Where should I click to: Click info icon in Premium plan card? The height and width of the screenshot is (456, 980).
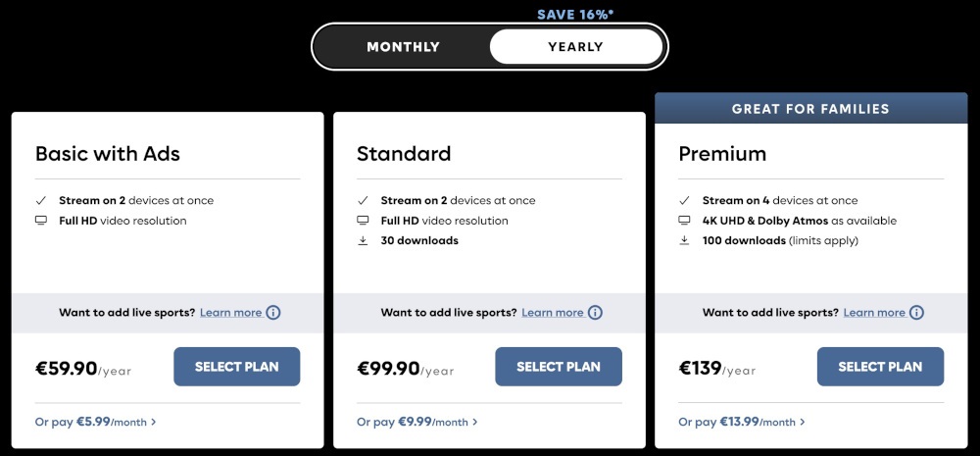[x=916, y=313]
